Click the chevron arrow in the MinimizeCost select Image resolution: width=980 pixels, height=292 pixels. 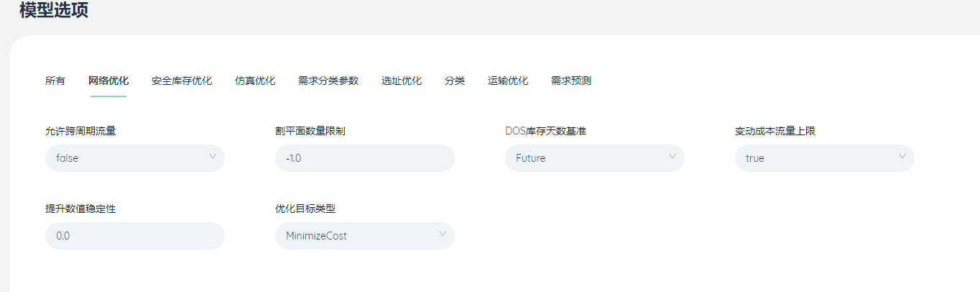pos(443,234)
